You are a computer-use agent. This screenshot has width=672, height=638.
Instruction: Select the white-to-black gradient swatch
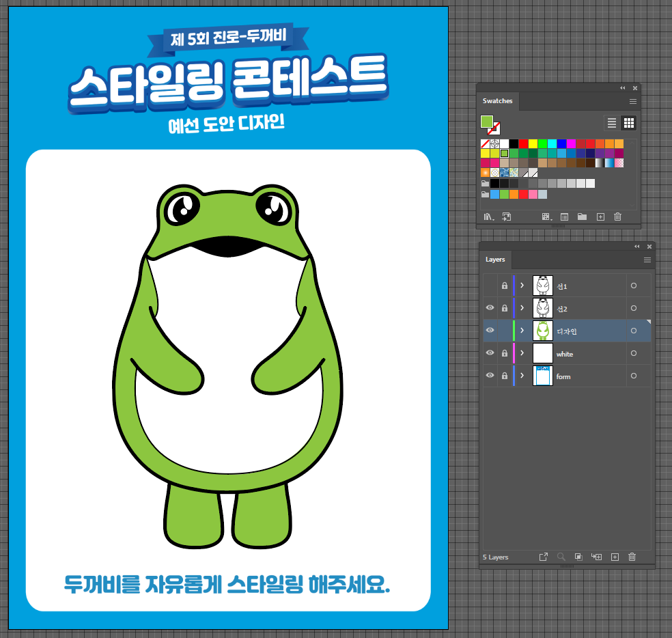tap(600, 163)
